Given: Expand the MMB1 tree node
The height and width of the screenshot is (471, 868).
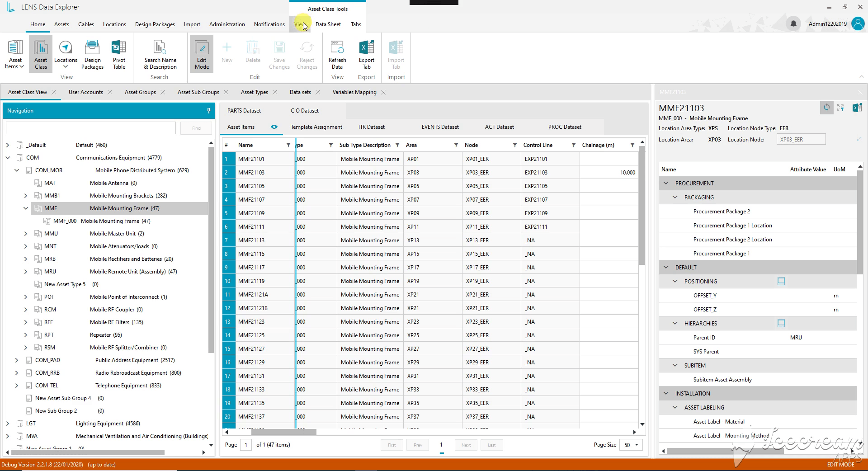Looking at the screenshot, I should (x=26, y=196).
